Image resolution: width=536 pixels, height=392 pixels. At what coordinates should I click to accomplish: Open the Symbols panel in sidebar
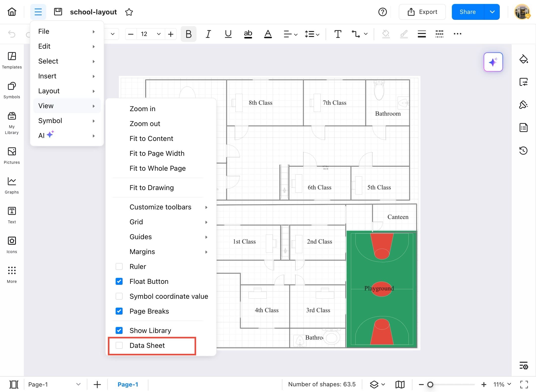click(12, 90)
